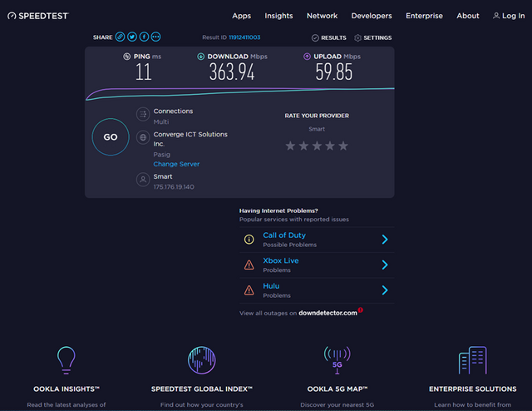Screen dimensions: 532x411
Task: Click Change Server link
Action: (176, 164)
